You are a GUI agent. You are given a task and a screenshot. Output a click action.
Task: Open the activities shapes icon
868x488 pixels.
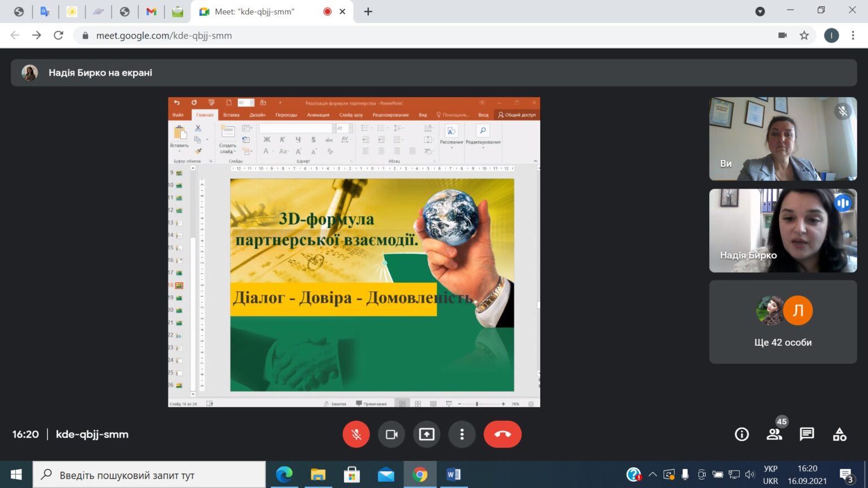(840, 434)
